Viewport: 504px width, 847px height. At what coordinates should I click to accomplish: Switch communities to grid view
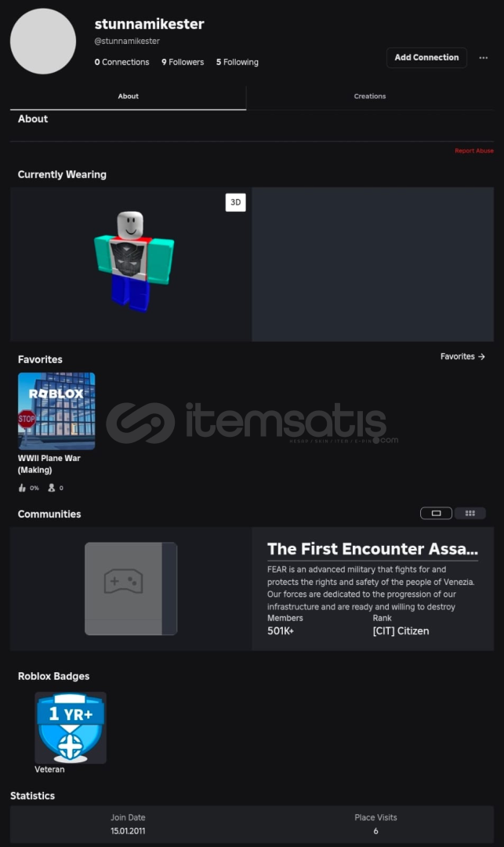[x=470, y=513]
